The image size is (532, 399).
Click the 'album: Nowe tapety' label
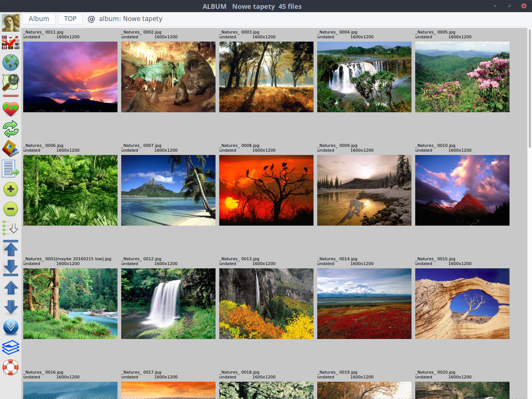(x=131, y=19)
